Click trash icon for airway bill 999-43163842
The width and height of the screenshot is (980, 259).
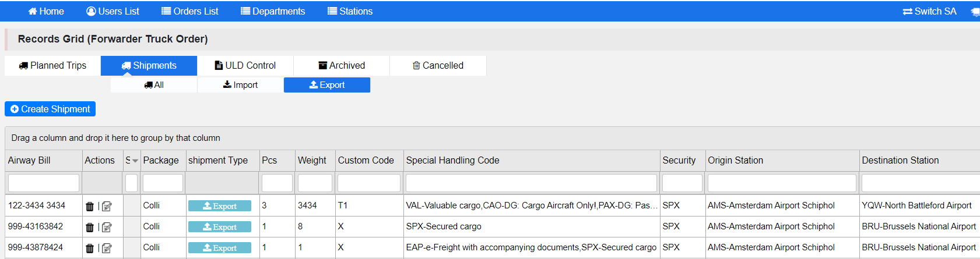pyautogui.click(x=90, y=227)
